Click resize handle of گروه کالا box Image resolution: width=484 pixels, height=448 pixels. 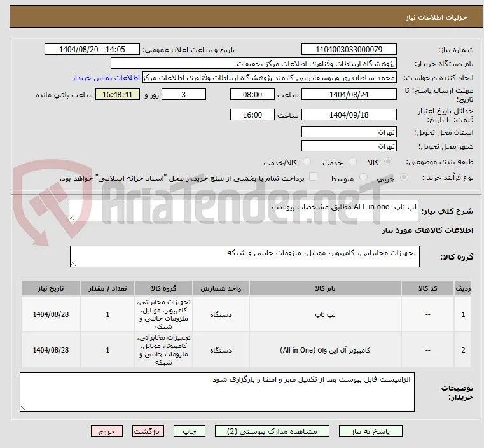click(x=73, y=263)
